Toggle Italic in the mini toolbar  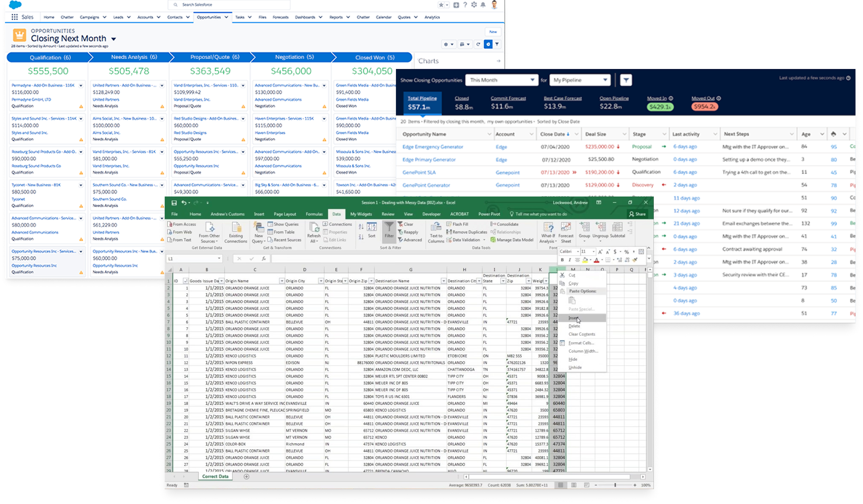coord(569,260)
